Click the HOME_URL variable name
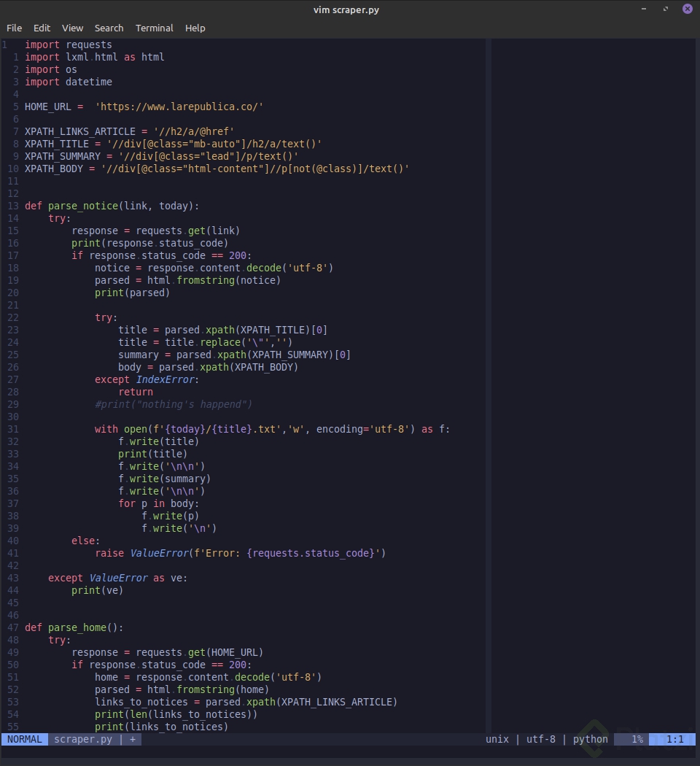Image resolution: width=700 pixels, height=766 pixels. (48, 107)
